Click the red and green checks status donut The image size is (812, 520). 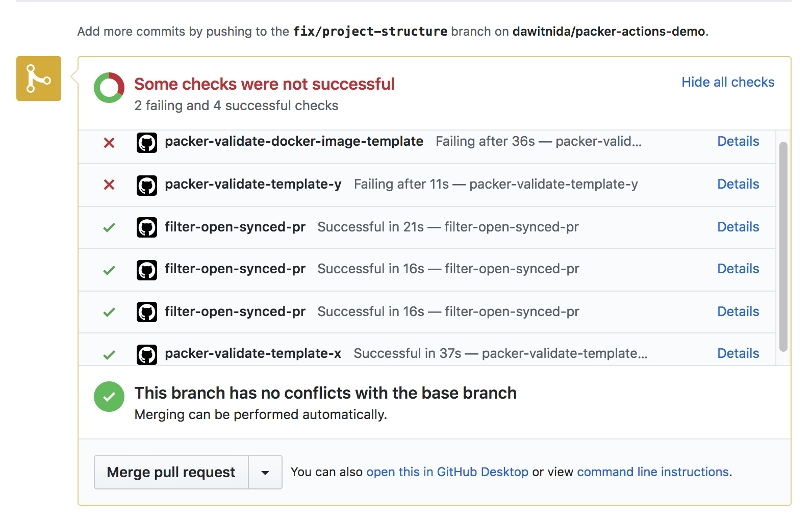coord(109,88)
